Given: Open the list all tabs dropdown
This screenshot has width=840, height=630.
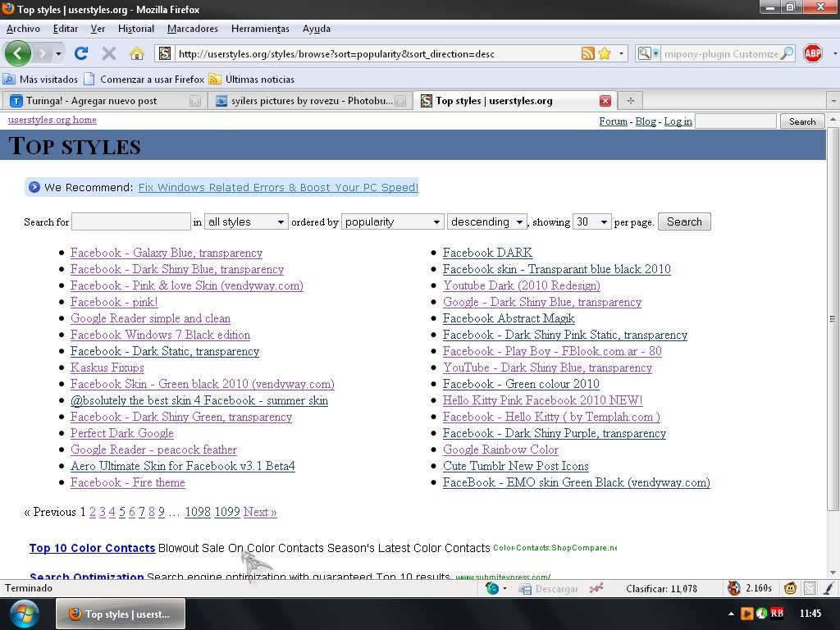Looking at the screenshot, I should click(x=833, y=101).
